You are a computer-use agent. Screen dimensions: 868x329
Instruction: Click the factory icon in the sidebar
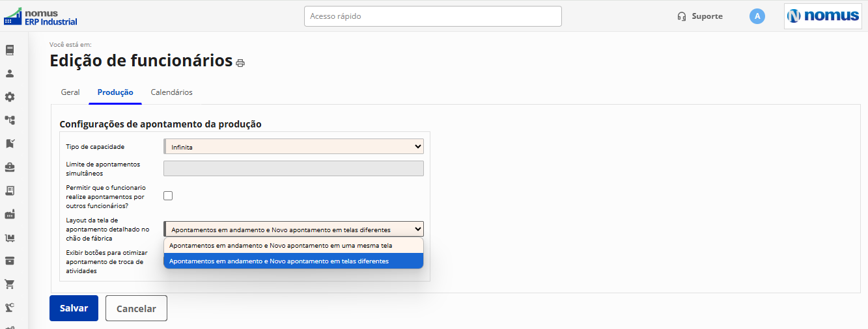pos(10,214)
